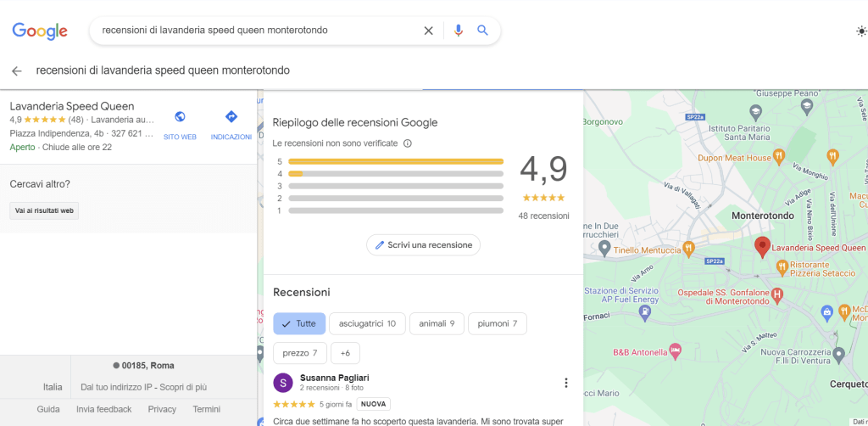Filter reviews by prezzo
Image resolution: width=868 pixels, height=426 pixels.
pos(300,353)
